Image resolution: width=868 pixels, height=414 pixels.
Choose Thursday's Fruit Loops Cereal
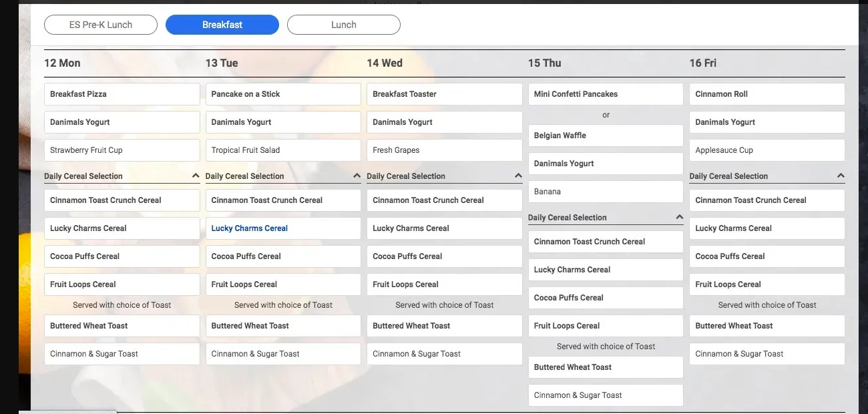tap(606, 326)
